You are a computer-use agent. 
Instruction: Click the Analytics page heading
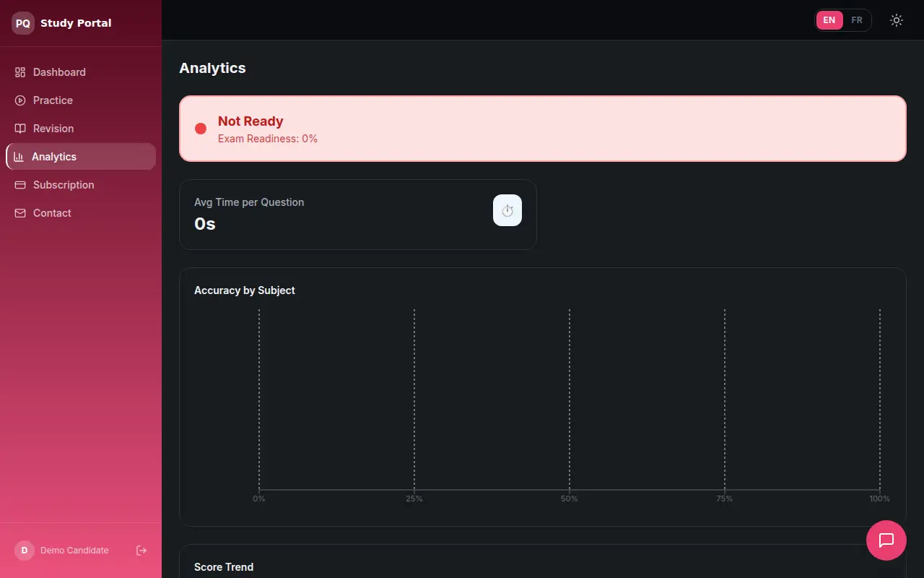click(x=212, y=68)
